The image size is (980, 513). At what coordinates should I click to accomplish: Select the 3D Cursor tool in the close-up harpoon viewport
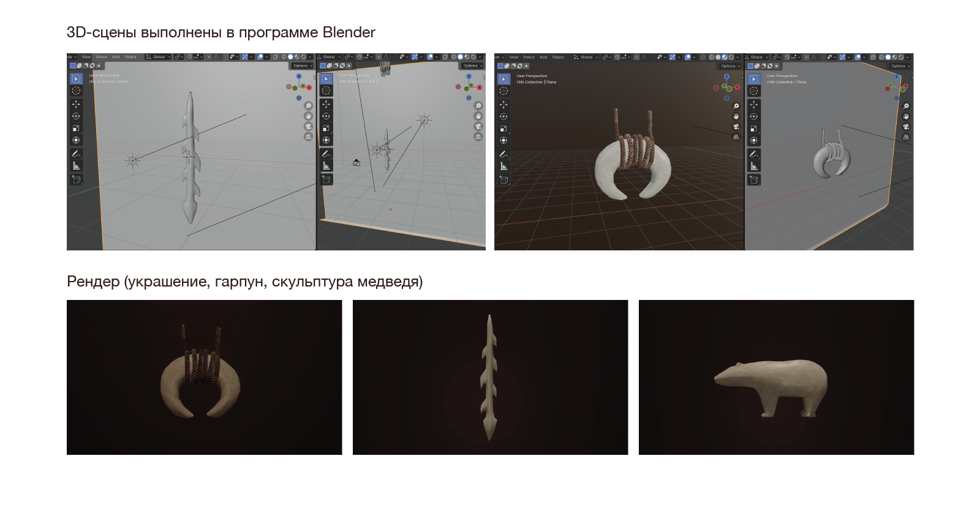(76, 91)
